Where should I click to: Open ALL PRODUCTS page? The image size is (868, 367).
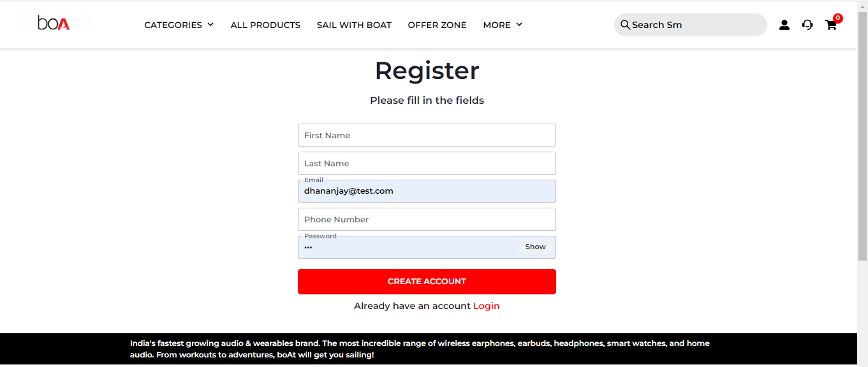(x=265, y=25)
